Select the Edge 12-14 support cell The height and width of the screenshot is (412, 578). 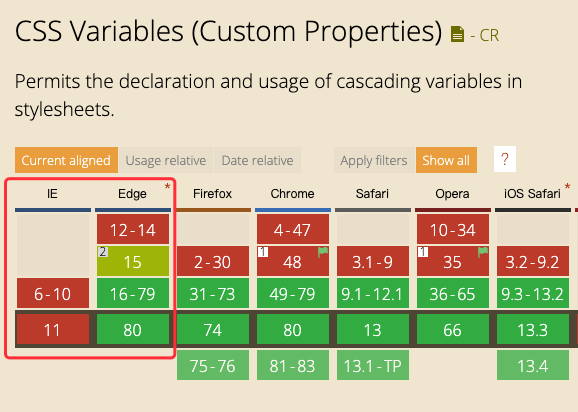coord(133,229)
